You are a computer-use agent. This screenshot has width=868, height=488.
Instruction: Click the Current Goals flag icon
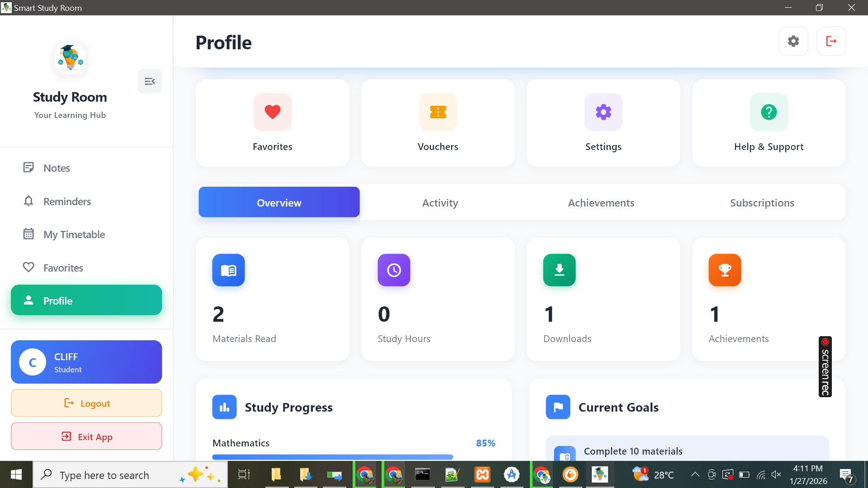(557, 407)
